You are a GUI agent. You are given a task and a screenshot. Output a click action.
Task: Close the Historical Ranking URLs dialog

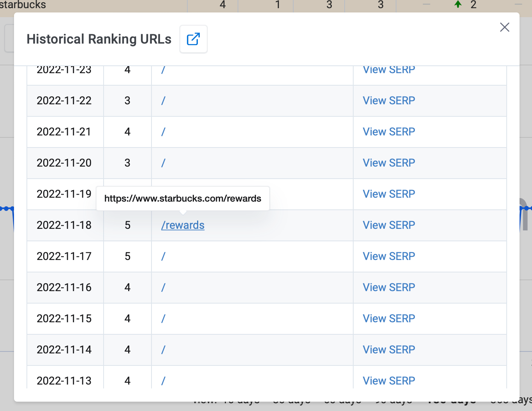pyautogui.click(x=505, y=27)
